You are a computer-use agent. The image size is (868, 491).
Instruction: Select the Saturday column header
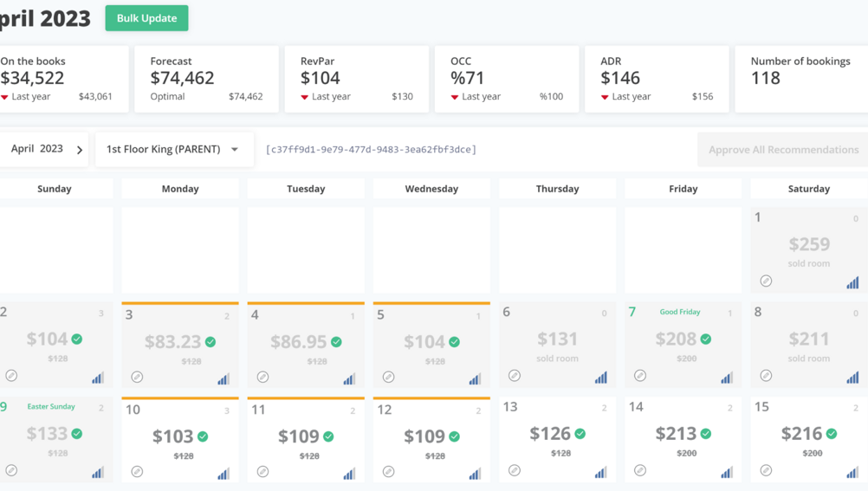tap(808, 189)
